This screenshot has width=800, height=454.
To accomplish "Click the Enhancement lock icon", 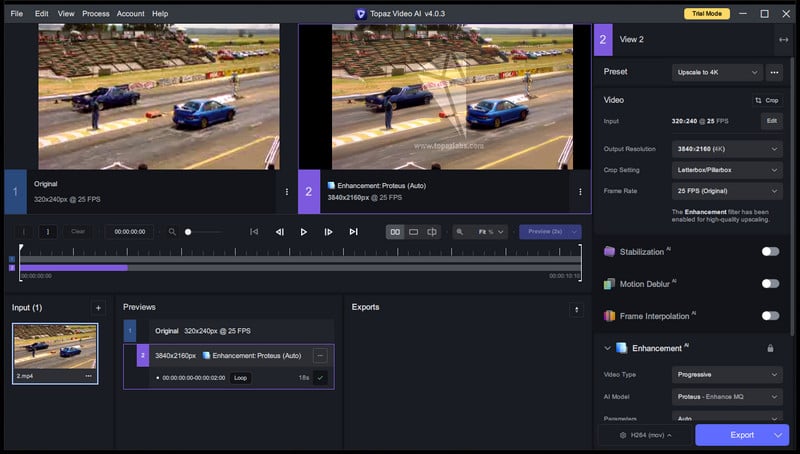I will point(770,348).
